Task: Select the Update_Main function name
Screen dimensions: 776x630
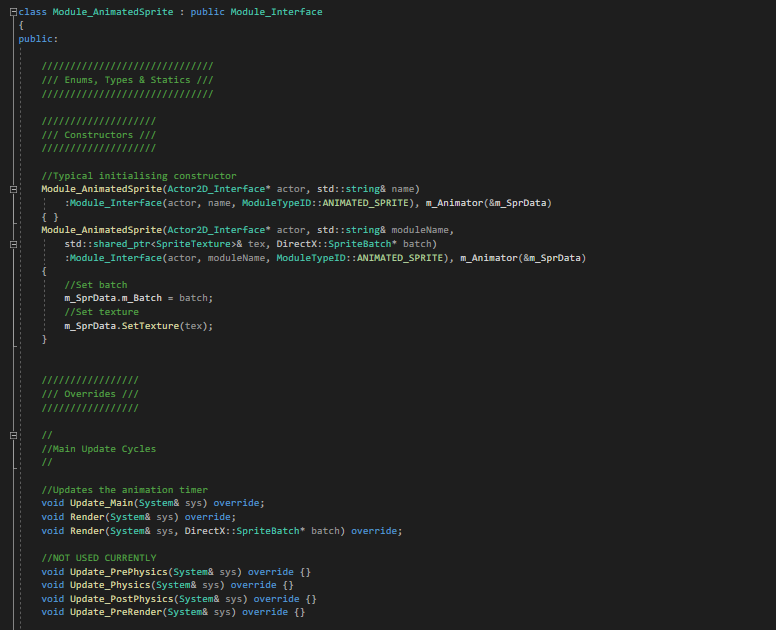Action: coord(102,503)
